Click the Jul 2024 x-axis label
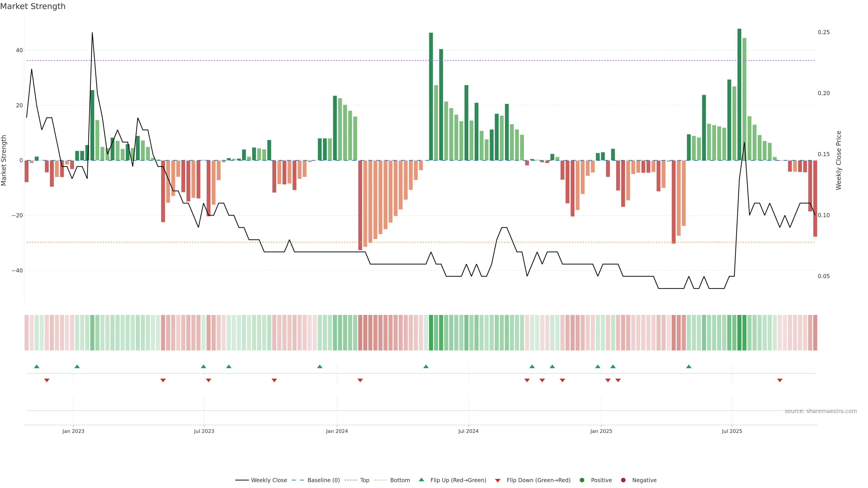 click(x=468, y=431)
